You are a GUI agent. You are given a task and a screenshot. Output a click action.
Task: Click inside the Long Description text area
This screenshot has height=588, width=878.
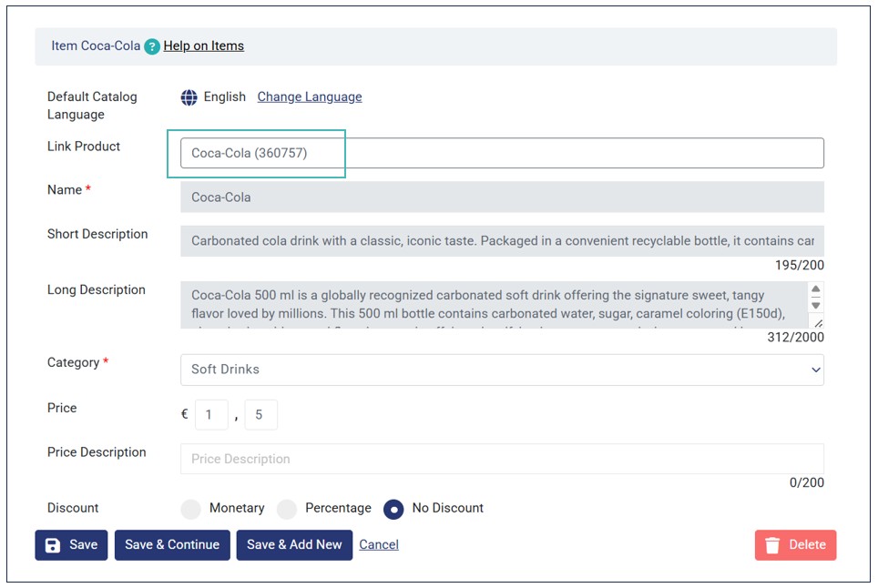click(x=494, y=305)
